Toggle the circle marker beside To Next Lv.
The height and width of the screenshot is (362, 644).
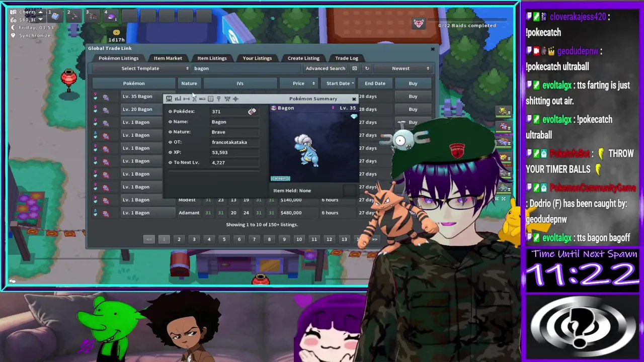click(x=170, y=162)
